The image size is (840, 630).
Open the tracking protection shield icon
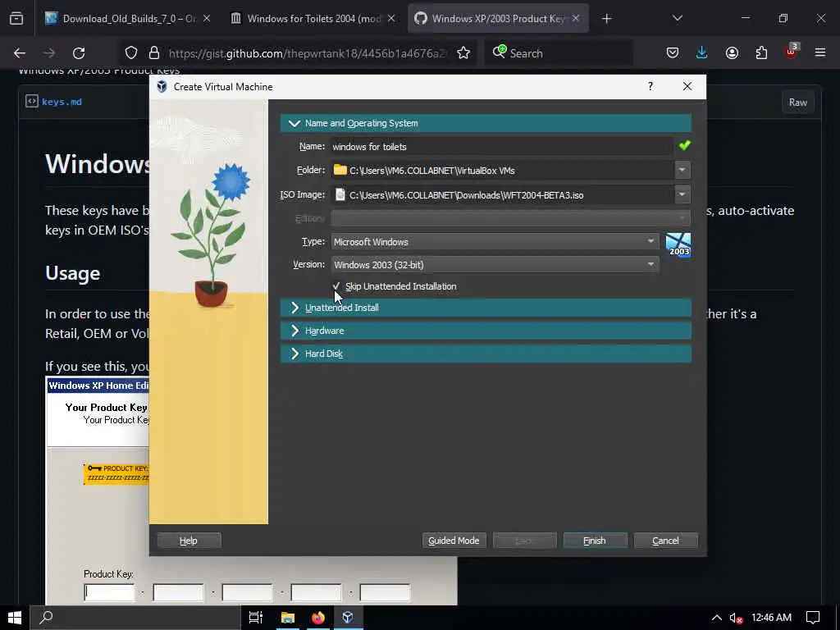(131, 53)
